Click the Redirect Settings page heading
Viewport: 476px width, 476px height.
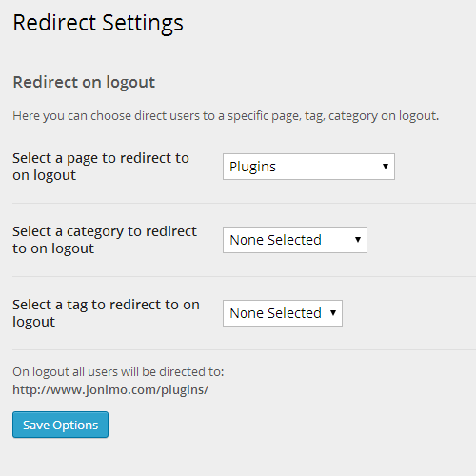pos(98,24)
